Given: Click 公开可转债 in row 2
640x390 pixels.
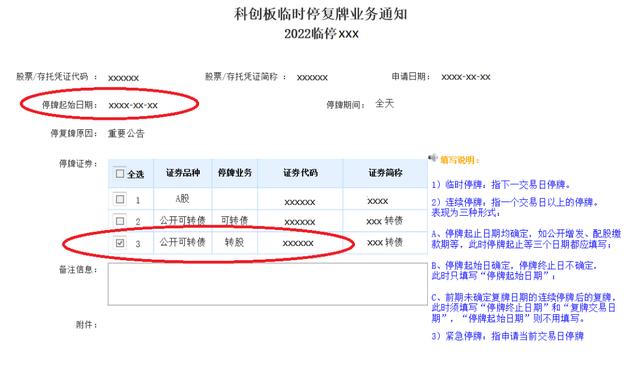Looking at the screenshot, I should click(182, 220).
